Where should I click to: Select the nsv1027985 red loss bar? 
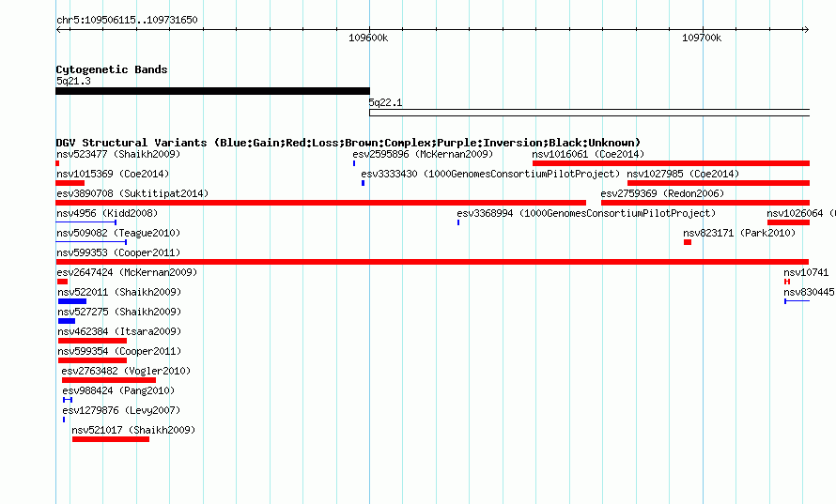click(719, 183)
